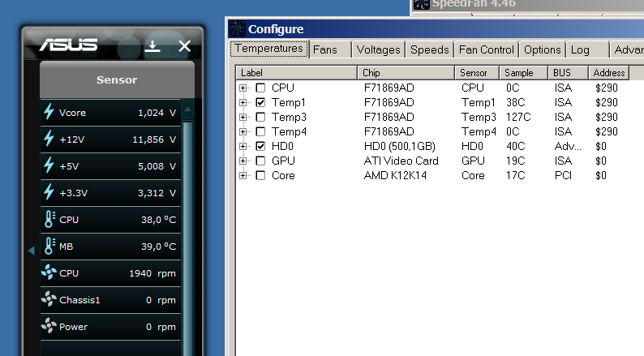Sort by the Label column header
The image size is (644, 356).
click(x=297, y=73)
